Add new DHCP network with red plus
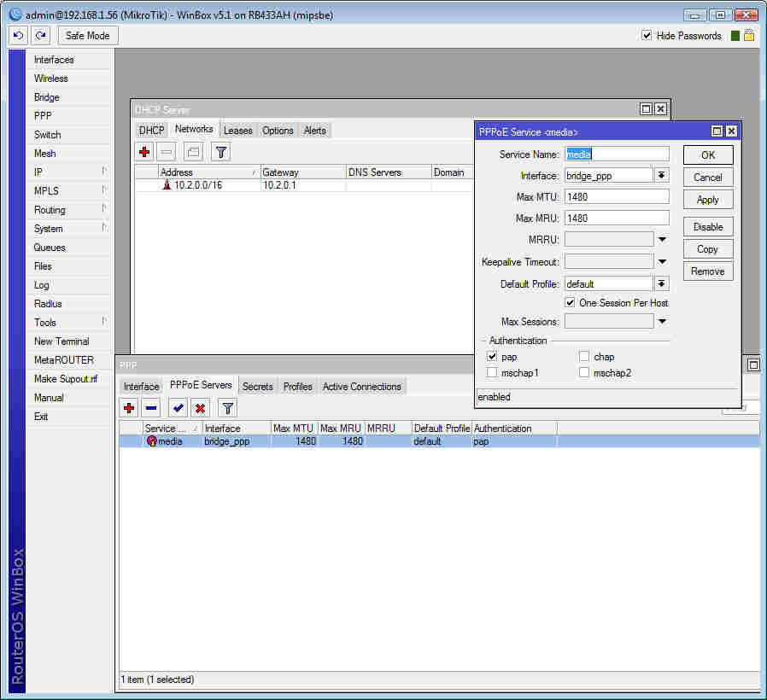 (x=144, y=152)
